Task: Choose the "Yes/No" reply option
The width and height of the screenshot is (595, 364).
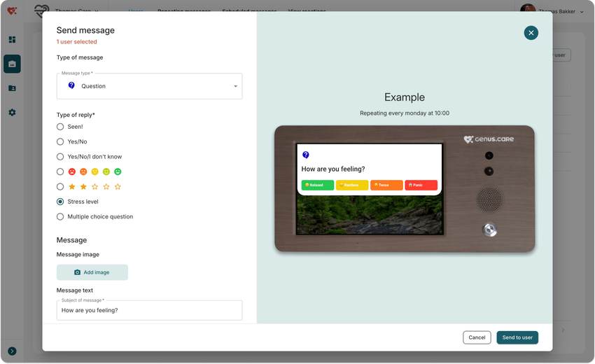Action: click(x=60, y=141)
